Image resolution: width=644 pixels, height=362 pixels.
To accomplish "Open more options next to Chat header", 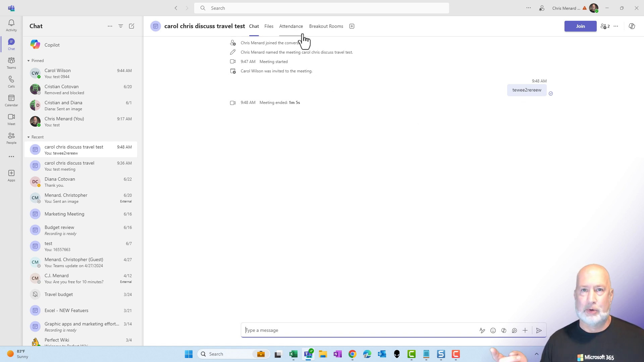I will 110,26.
